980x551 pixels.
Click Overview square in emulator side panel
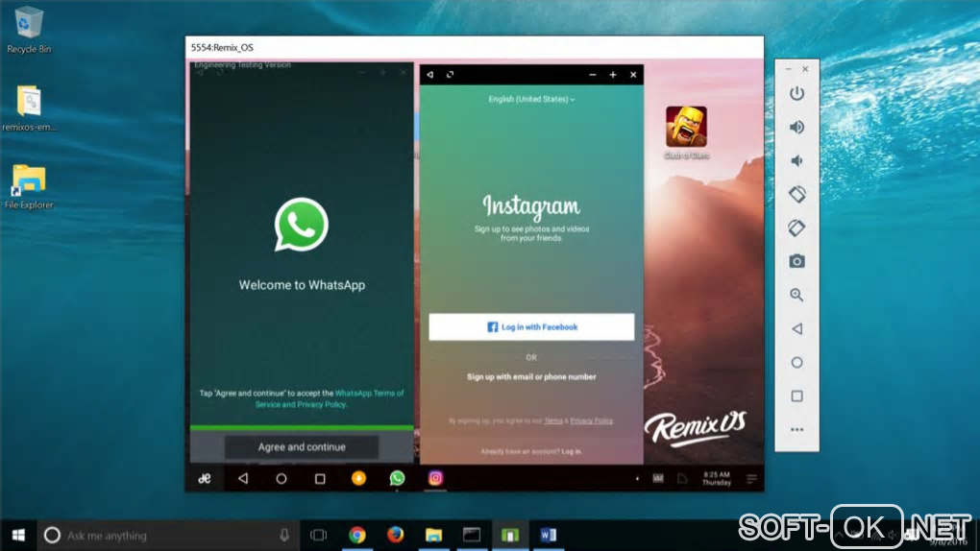(x=796, y=396)
